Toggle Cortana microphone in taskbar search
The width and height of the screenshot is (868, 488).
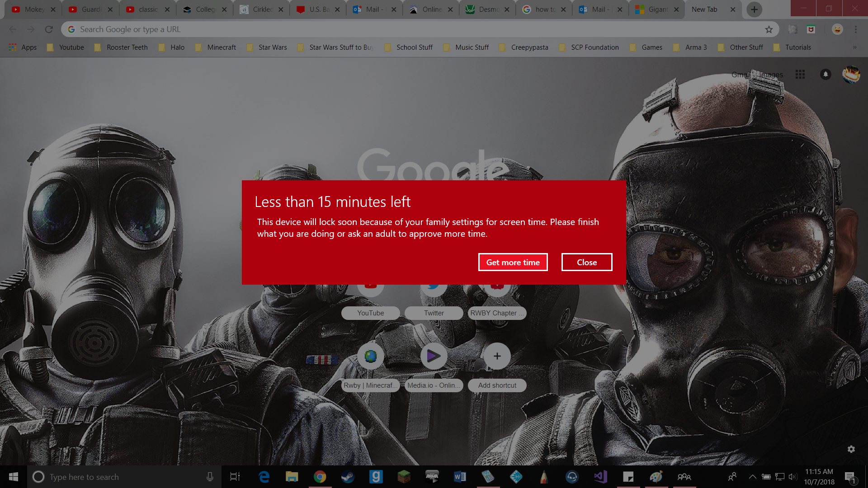[x=210, y=477]
